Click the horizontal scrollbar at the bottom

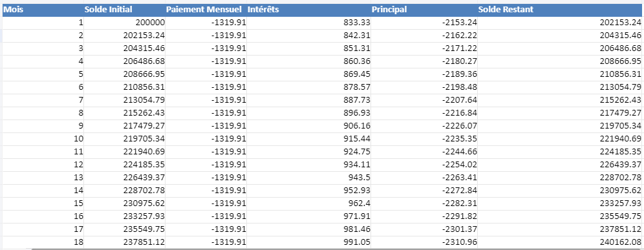pyautogui.click(x=337, y=249)
